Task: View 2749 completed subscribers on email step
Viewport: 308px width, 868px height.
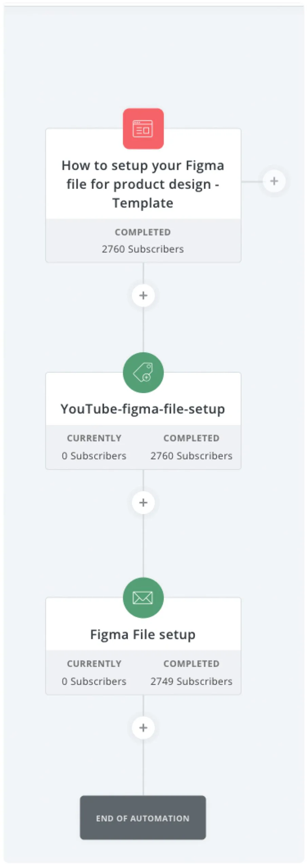Action: click(191, 681)
